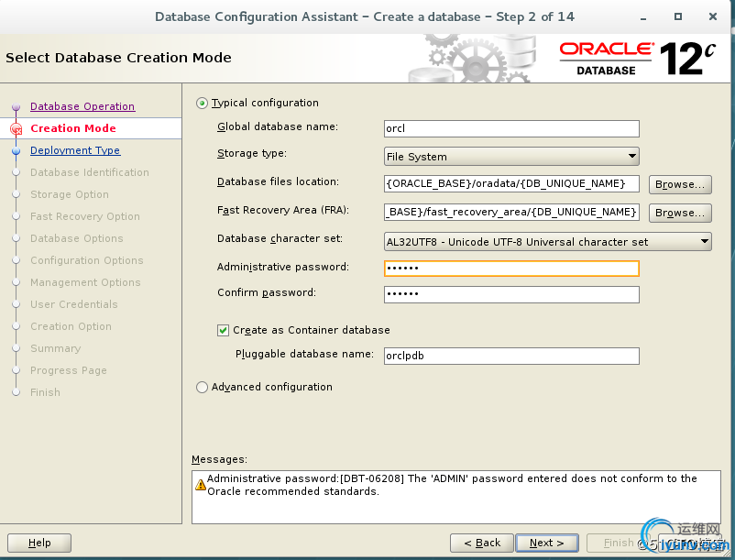This screenshot has width=735, height=560.
Task: Click the Fast Recovery Option step label
Action: coord(85,216)
